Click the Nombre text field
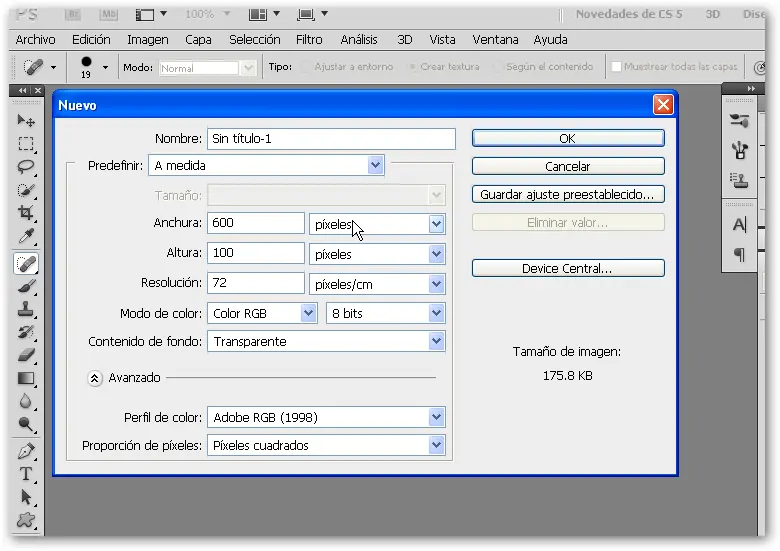 pos(331,139)
